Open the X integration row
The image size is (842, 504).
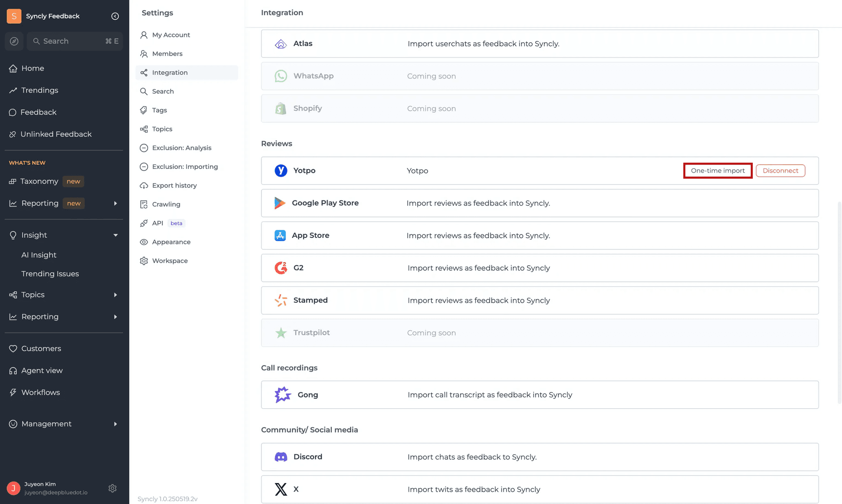(x=540, y=489)
